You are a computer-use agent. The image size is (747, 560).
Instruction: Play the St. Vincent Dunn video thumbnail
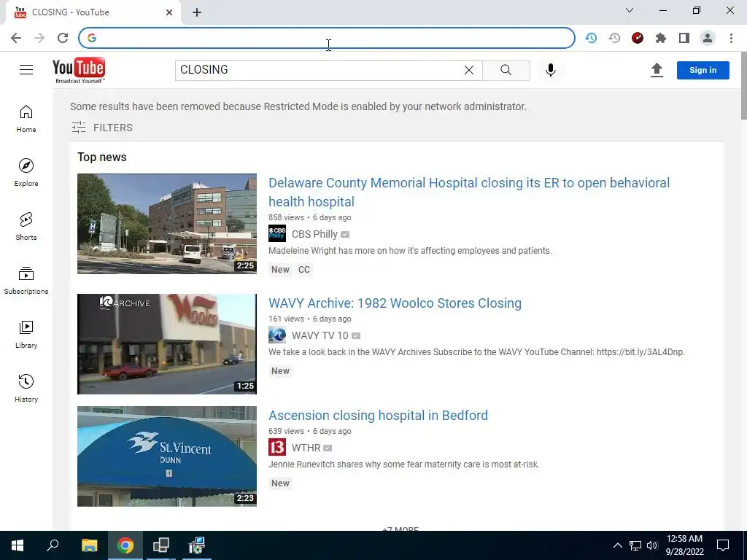click(x=167, y=456)
